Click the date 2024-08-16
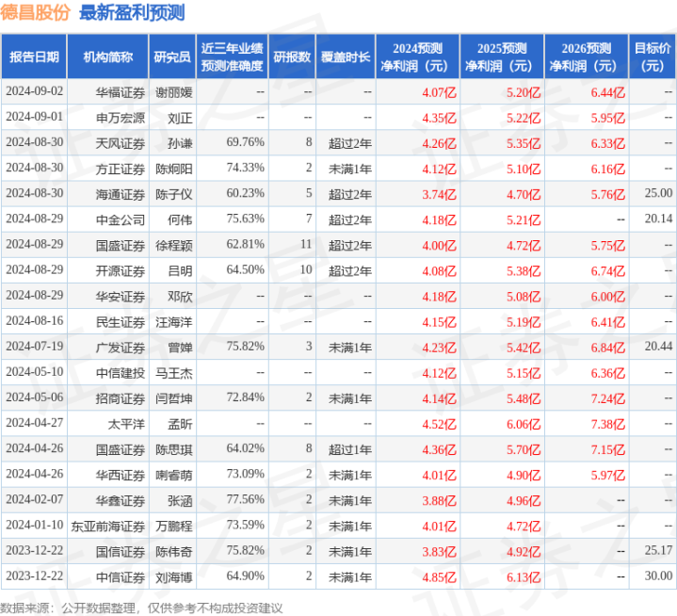This screenshot has width=677, height=616. point(35,321)
